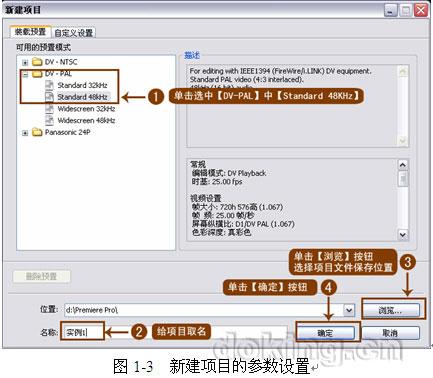Click the Standard 48kHz preset file icon
This screenshot has width=433, height=378.
50,97
